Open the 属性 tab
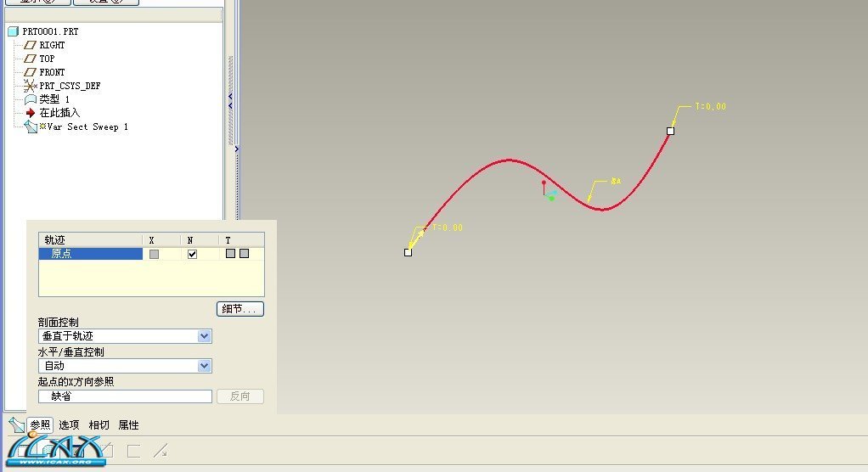 pos(129,425)
